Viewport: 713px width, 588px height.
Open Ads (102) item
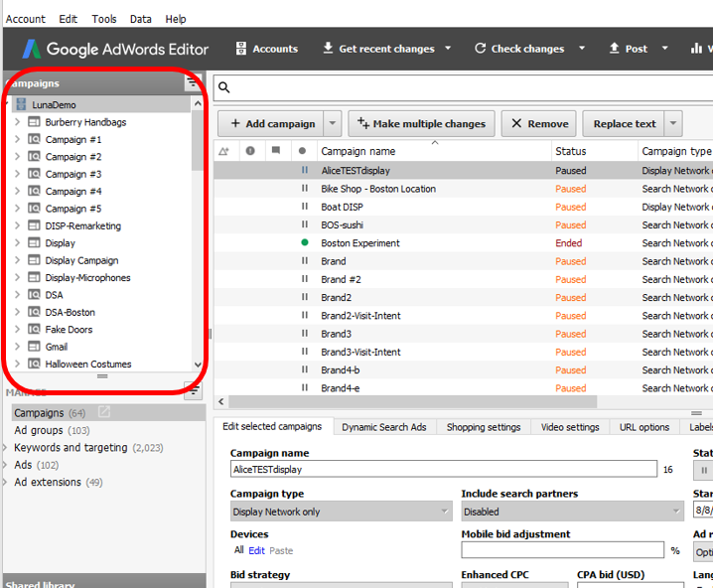[37, 465]
